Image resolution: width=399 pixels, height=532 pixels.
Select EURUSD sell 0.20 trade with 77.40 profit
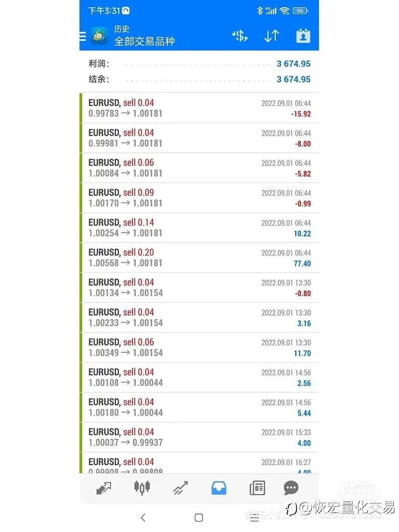[199, 258]
